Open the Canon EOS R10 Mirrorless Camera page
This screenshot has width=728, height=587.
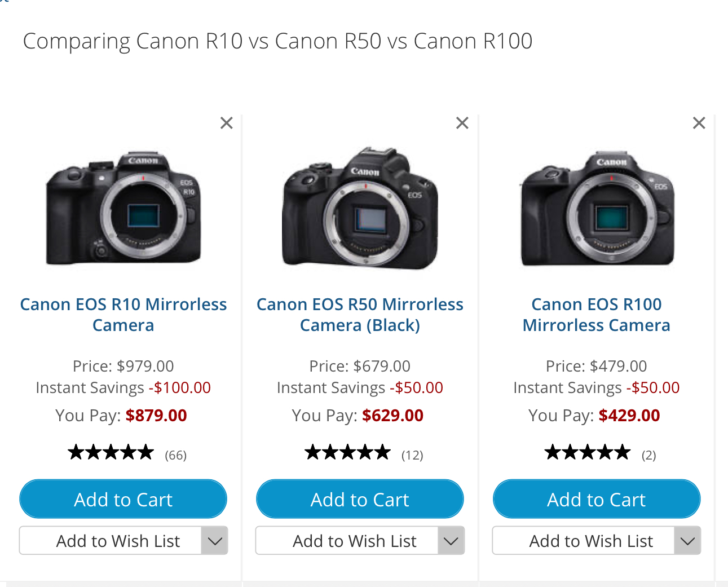123,314
